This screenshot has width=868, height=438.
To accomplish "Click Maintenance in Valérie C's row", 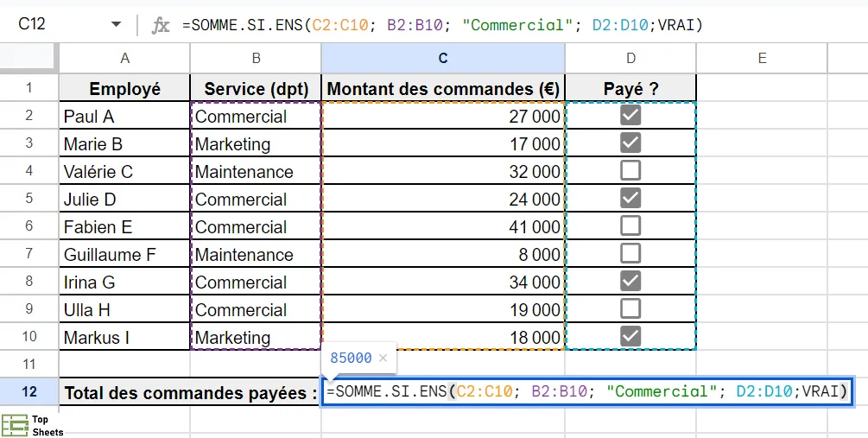I will point(256,171).
